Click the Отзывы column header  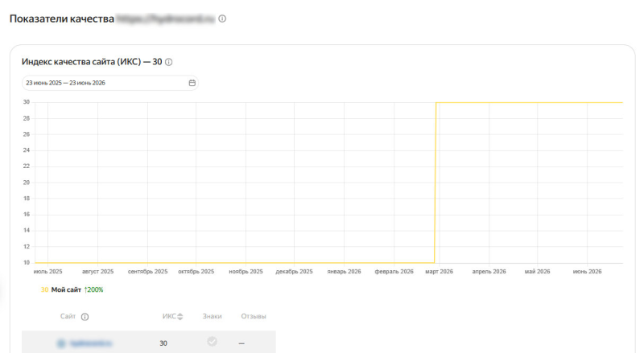tap(254, 317)
